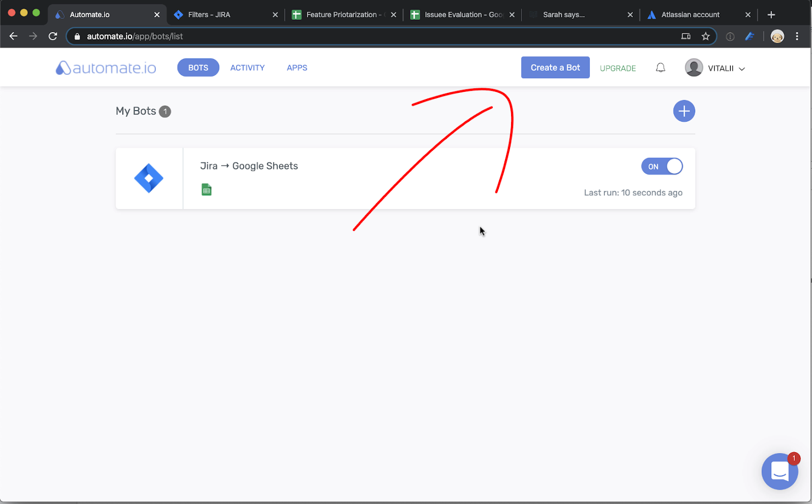Switch to Issuee Evaluation sheet tab
The width and height of the screenshot is (812, 504).
click(462, 15)
